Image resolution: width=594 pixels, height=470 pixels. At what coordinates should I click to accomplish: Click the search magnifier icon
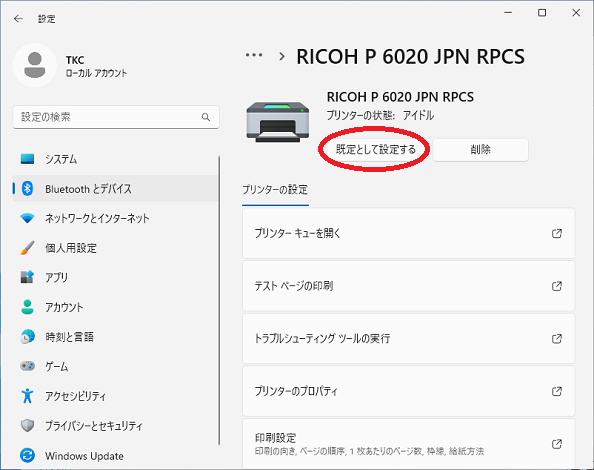tap(206, 117)
